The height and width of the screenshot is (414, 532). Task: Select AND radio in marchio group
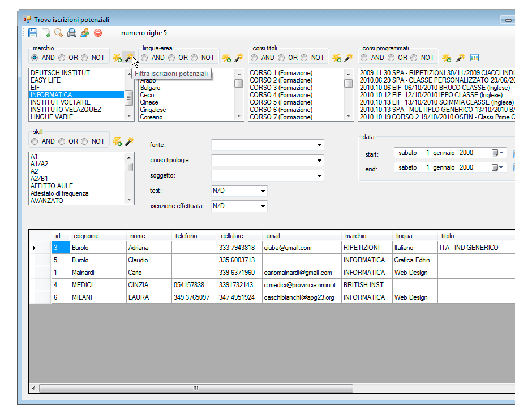pyautogui.click(x=35, y=58)
